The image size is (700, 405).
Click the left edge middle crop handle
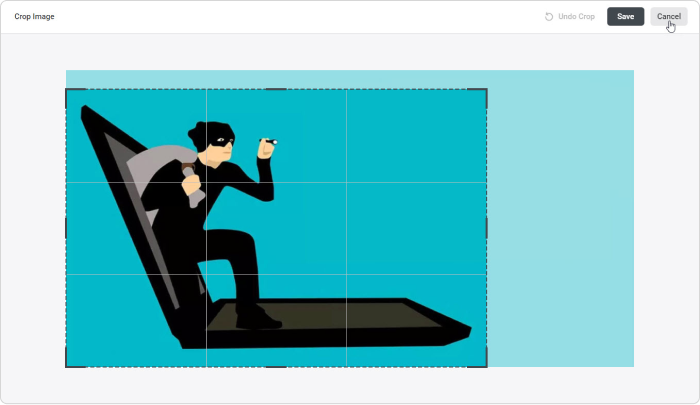(66, 228)
